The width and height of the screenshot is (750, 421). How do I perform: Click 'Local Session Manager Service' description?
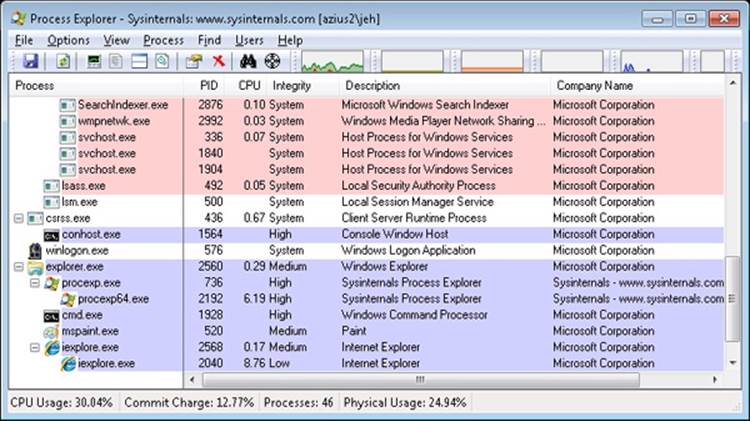coord(418,202)
